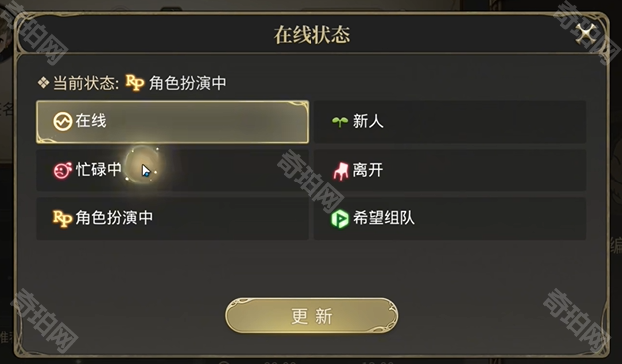Screen dimensions: 622x364
Task: Pick the 希望组队 status option
Action: pyautogui.click(x=450, y=219)
